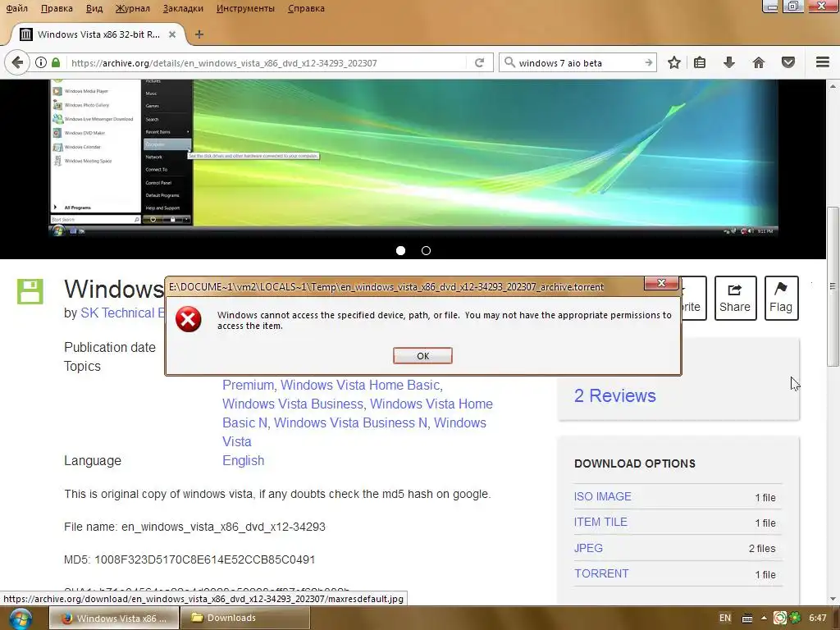
Task: Open the English language link
Action: [x=243, y=461]
